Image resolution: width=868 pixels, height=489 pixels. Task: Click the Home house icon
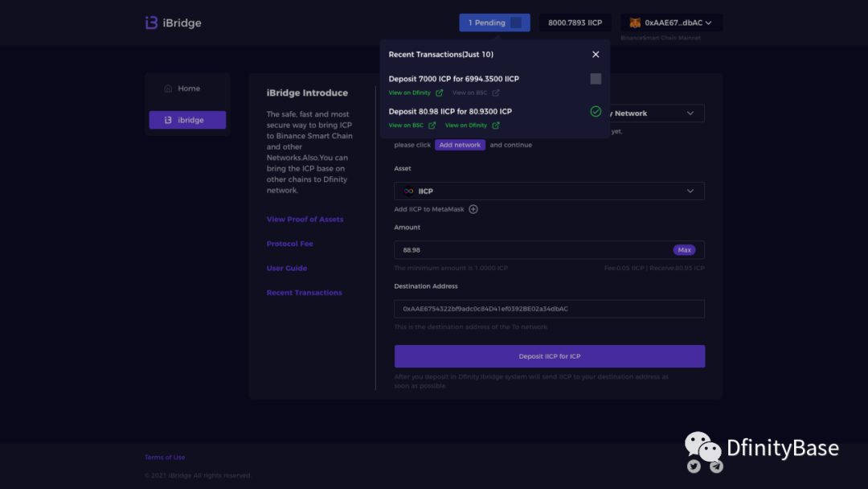pos(168,88)
